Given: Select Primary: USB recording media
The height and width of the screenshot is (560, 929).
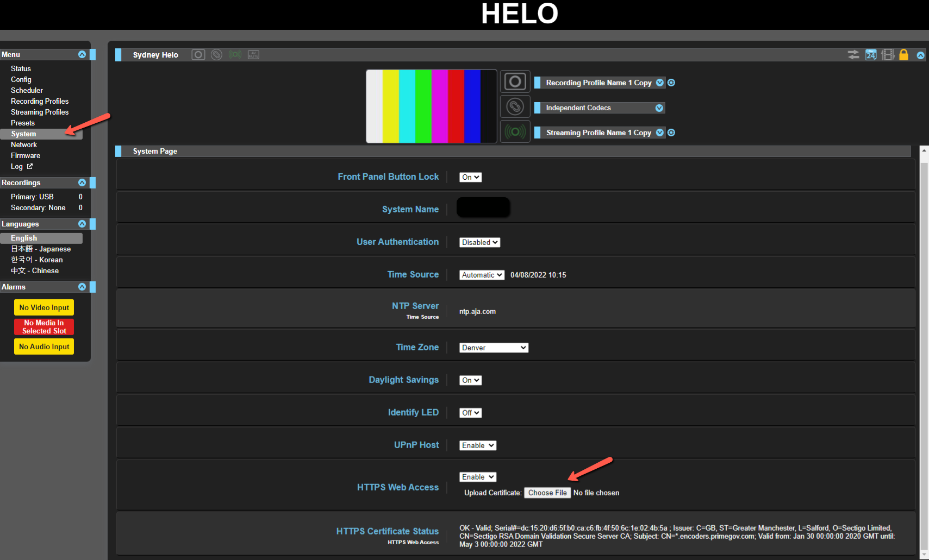Looking at the screenshot, I should (32, 197).
